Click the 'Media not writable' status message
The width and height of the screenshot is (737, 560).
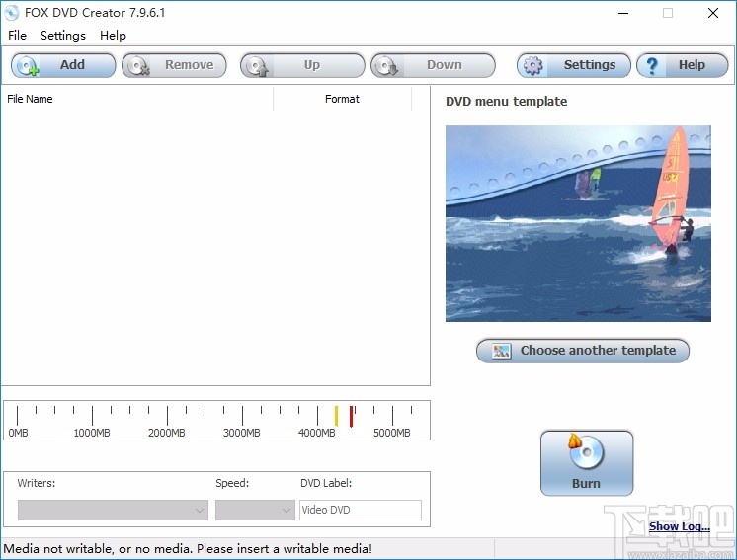pos(188,549)
